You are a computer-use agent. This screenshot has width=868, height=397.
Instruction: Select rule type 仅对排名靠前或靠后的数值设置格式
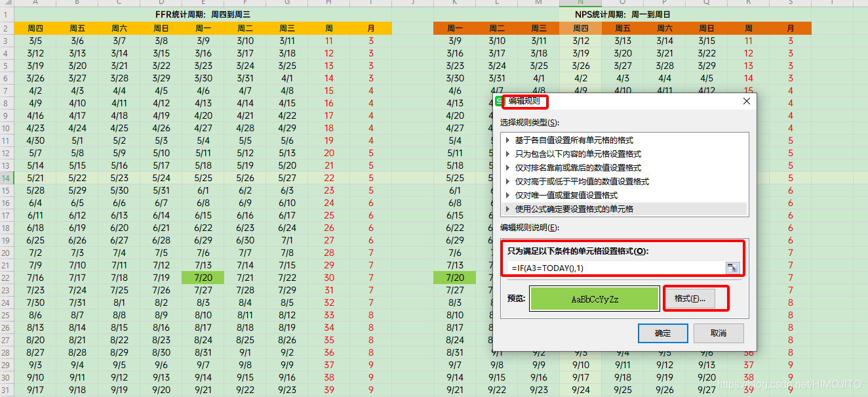[x=623, y=167]
